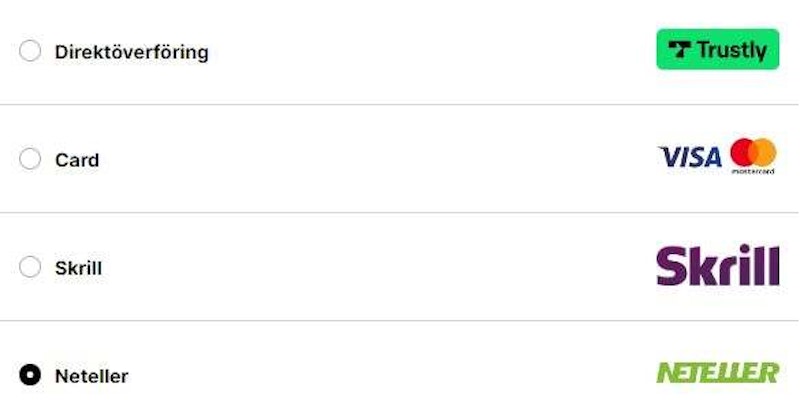800x413 pixels.
Task: Choose the Card radio button
Action: [30, 159]
